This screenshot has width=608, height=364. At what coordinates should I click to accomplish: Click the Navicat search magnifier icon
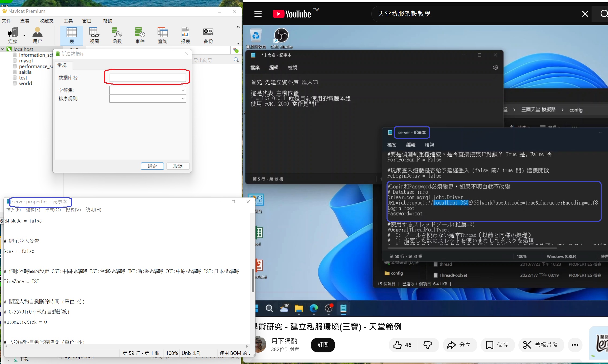[236, 60]
